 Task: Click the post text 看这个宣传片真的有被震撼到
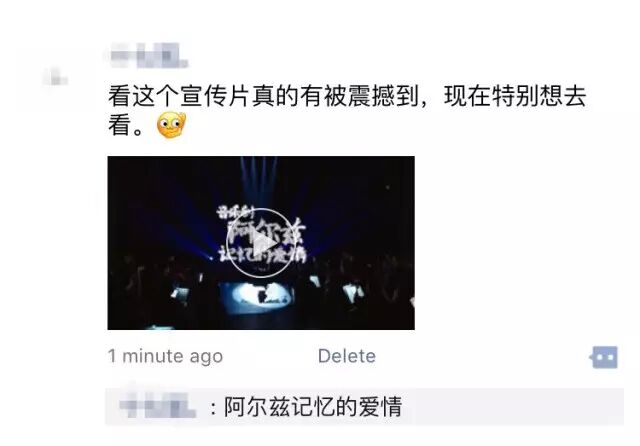click(264, 96)
